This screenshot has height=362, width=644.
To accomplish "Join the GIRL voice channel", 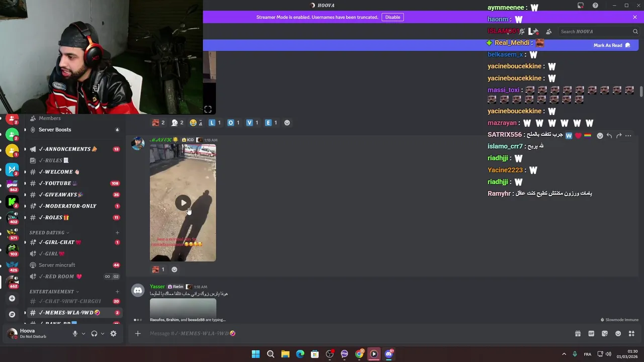I will point(73,254).
